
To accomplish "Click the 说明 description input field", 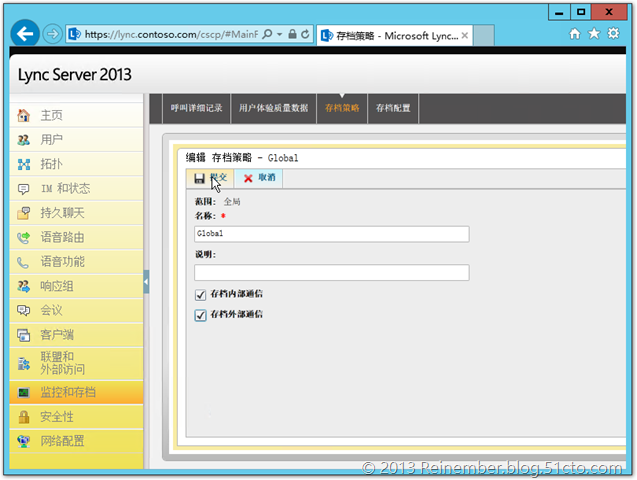I will click(331, 272).
